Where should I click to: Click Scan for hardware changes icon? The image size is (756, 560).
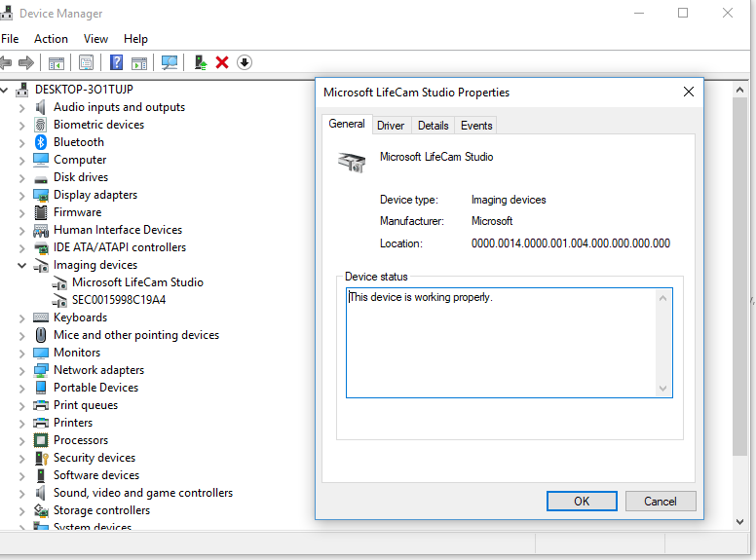click(170, 62)
